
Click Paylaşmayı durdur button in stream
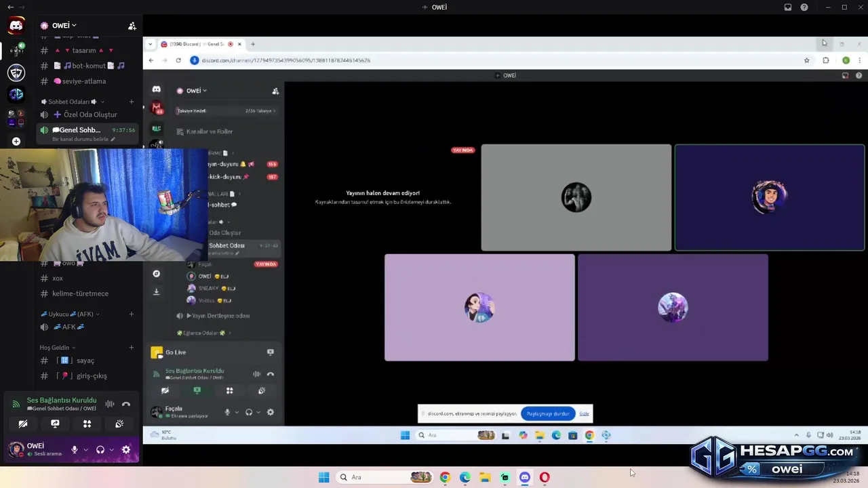[548, 413]
